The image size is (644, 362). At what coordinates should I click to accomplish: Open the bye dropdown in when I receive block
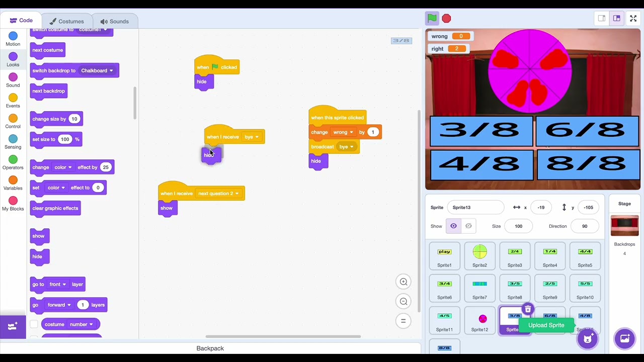coord(252,137)
